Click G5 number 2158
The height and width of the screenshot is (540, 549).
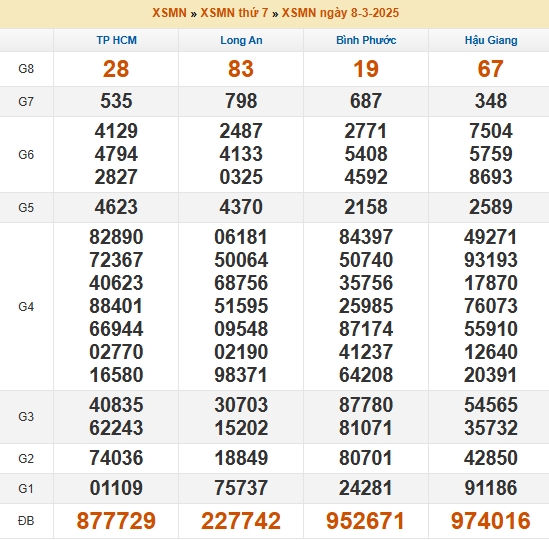coord(366,207)
